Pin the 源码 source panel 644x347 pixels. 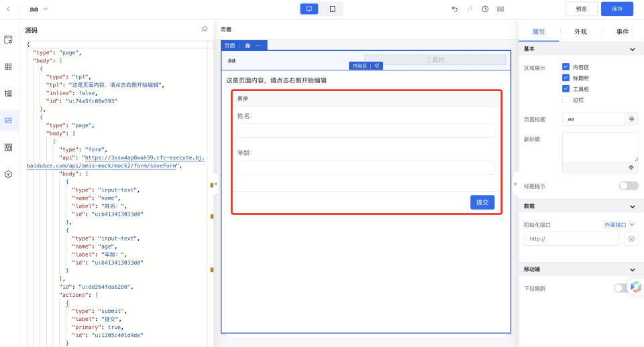point(204,29)
